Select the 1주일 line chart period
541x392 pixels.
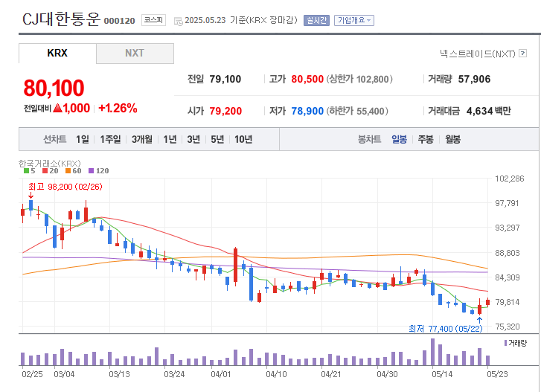click(x=110, y=139)
